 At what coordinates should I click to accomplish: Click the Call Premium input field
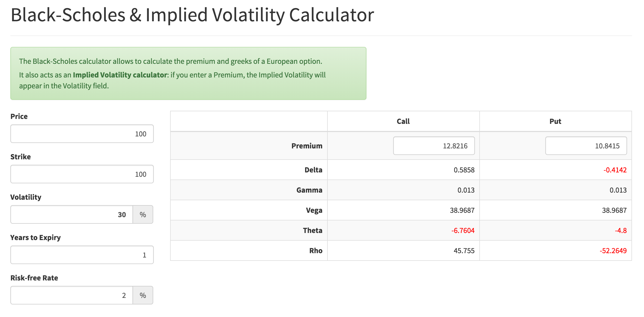434,146
